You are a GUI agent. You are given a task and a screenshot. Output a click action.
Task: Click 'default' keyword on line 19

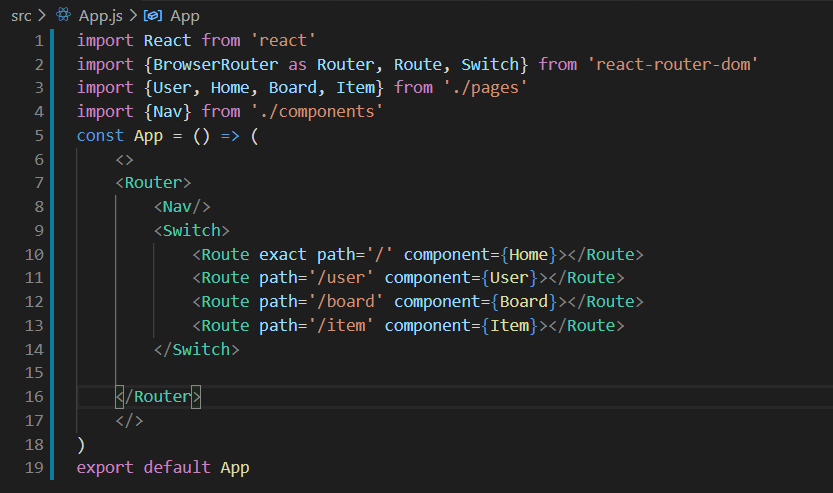click(x=177, y=468)
